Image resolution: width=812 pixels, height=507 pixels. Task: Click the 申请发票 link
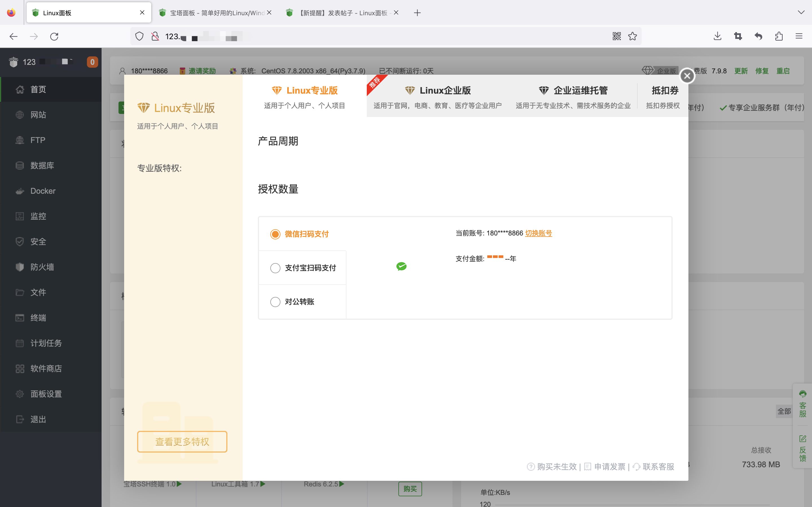coord(605,466)
